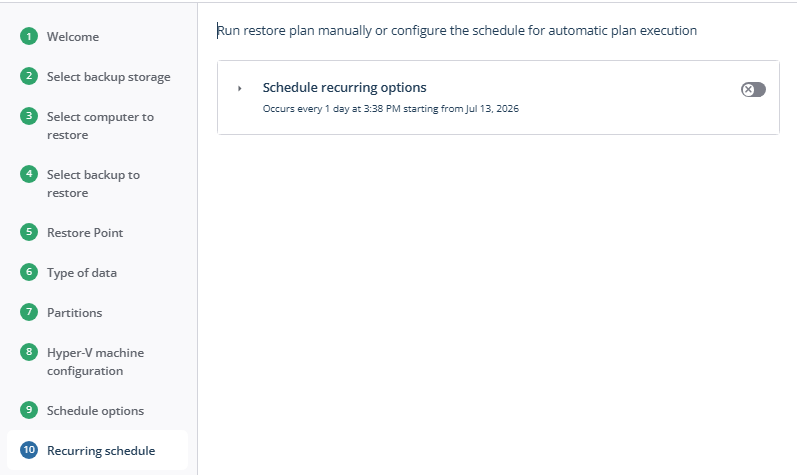797x475 pixels.
Task: Click the step 4 green number icon
Action: (x=29, y=174)
